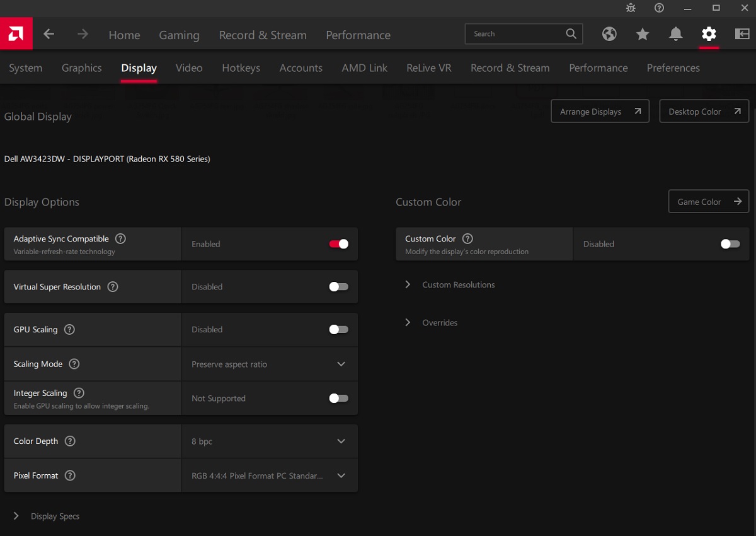This screenshot has height=536, width=756.
Task: Open the Record & Stream settings sub-tab
Action: pyautogui.click(x=510, y=68)
